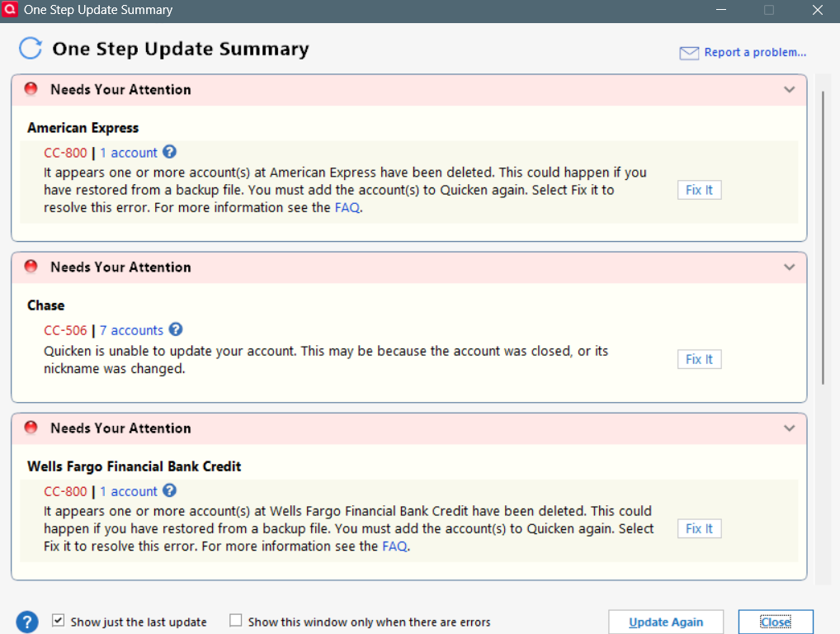This screenshot has height=634, width=840.
Task: Click the refresh icon beside One Step Update Summary
Action: (x=31, y=48)
